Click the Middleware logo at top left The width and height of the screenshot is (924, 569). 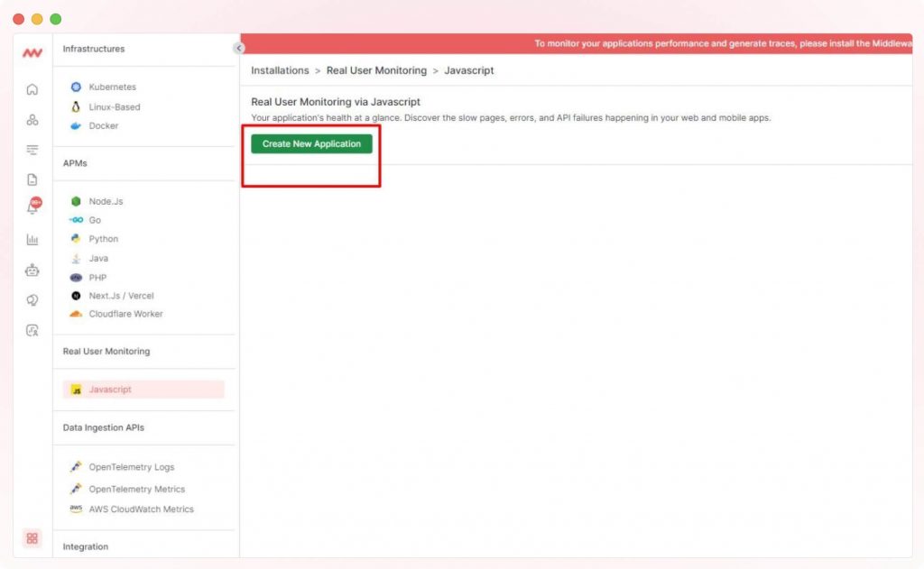(x=32, y=54)
